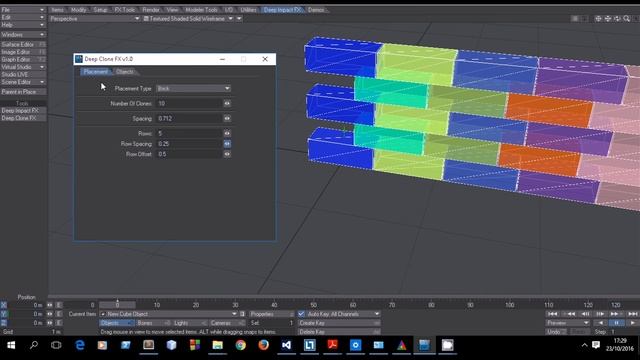This screenshot has width=640, height=360.
Task: Open Visual Studio from the taskbar
Action: pos(286,345)
